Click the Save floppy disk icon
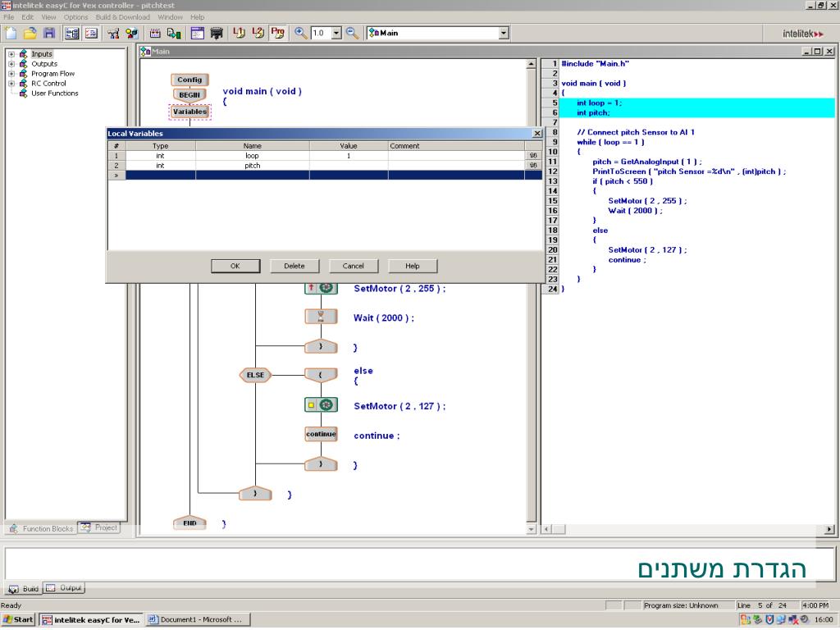Viewport: 840px width, 630px height. tap(49, 33)
